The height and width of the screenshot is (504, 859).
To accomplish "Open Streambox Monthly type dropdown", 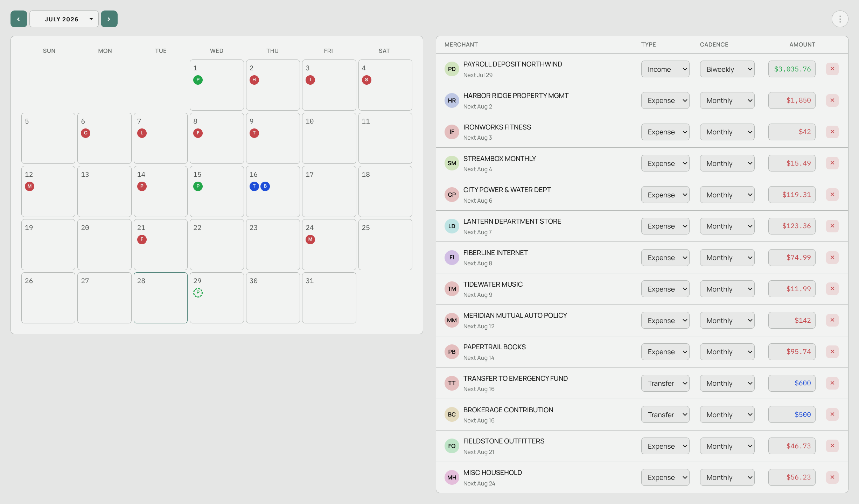I will [665, 163].
